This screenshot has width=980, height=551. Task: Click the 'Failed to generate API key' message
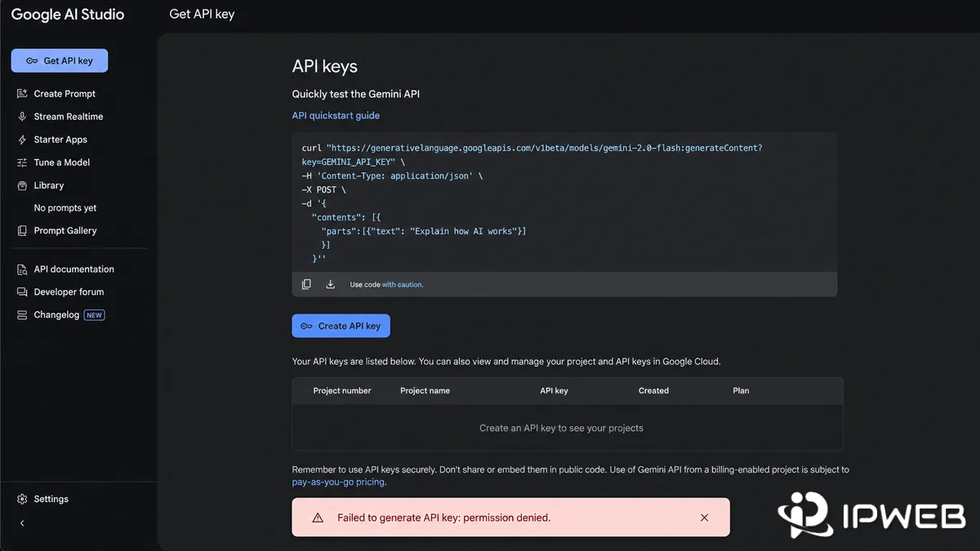point(443,518)
